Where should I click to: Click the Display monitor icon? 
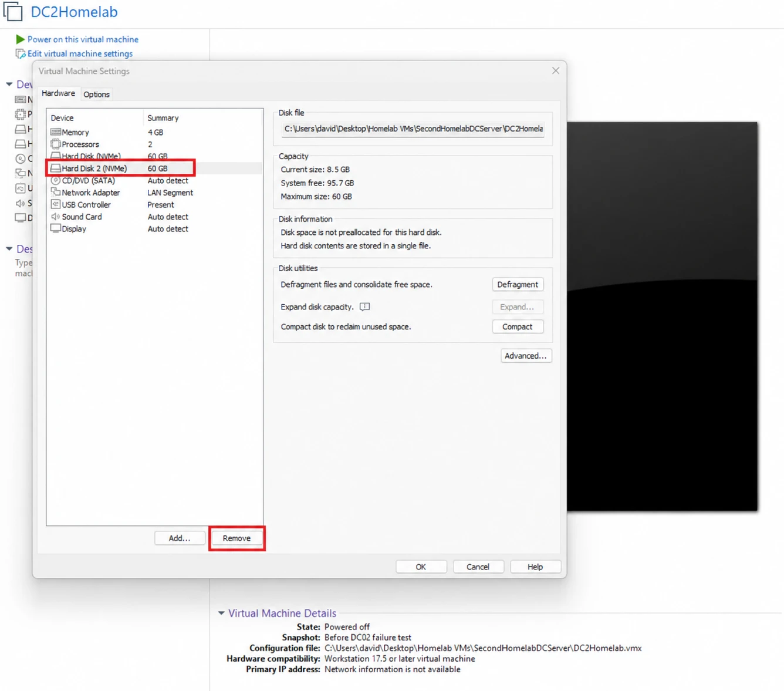click(56, 228)
